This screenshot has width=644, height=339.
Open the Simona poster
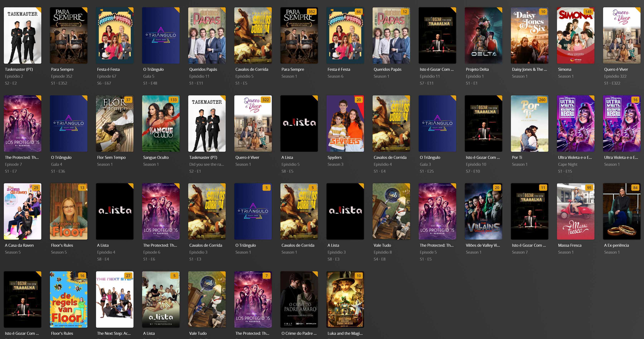(575, 35)
